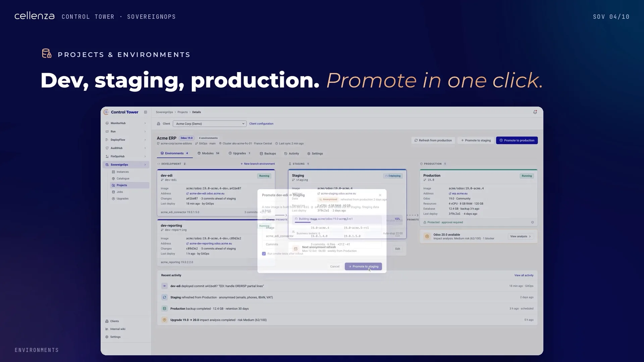Edit the next anonymised refresh schedule
This screenshot has height=362, width=644.
point(397,249)
